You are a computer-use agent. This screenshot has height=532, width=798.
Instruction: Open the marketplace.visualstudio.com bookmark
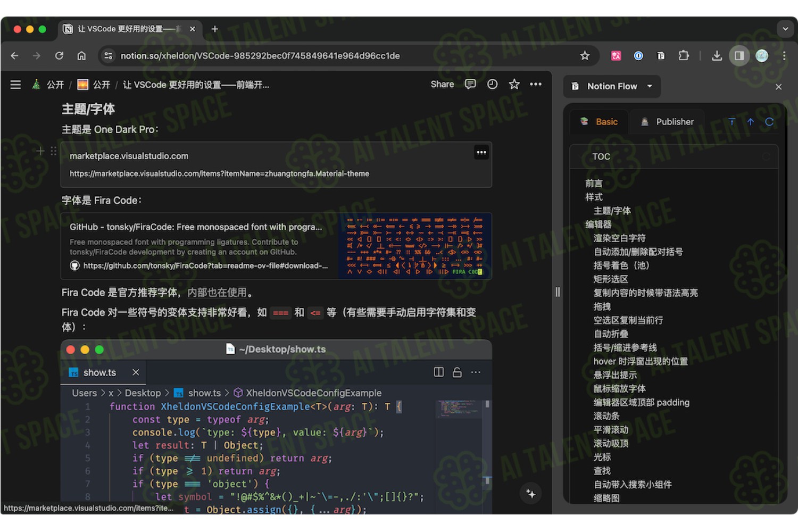pyautogui.click(x=276, y=164)
